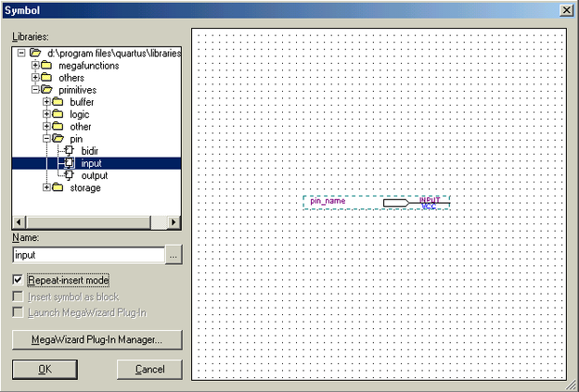Click the Cancel button
Image resolution: width=579 pixels, height=392 pixels.
(x=149, y=369)
